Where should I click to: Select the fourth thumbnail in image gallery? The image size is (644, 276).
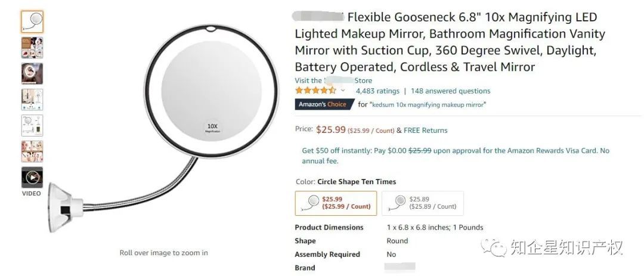[32, 100]
